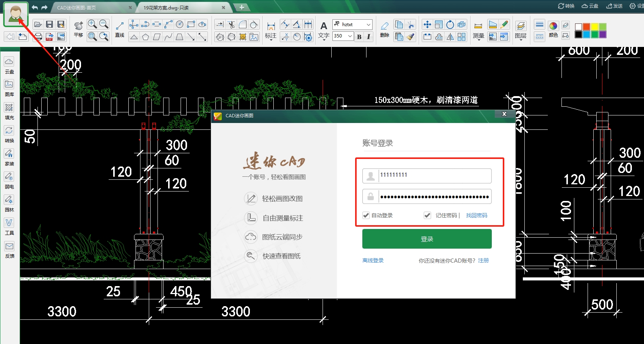
Task: Click the 离线登录 offline login link
Action: click(373, 260)
